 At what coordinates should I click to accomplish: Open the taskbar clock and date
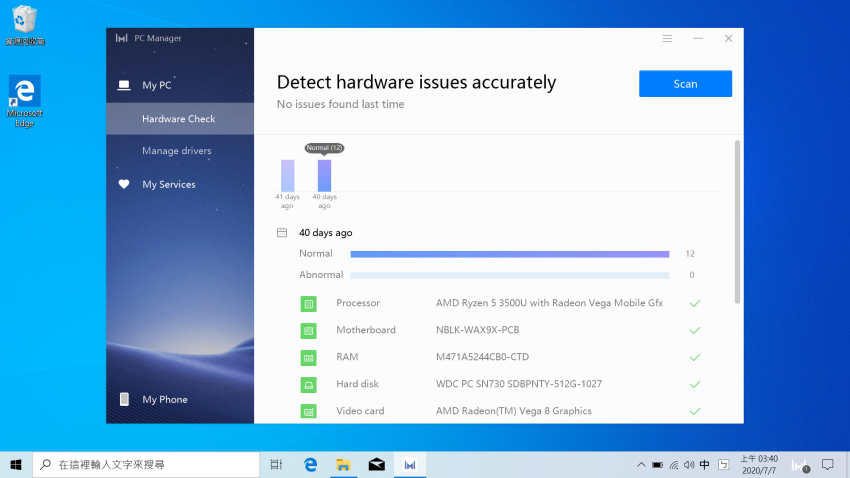[x=759, y=464]
